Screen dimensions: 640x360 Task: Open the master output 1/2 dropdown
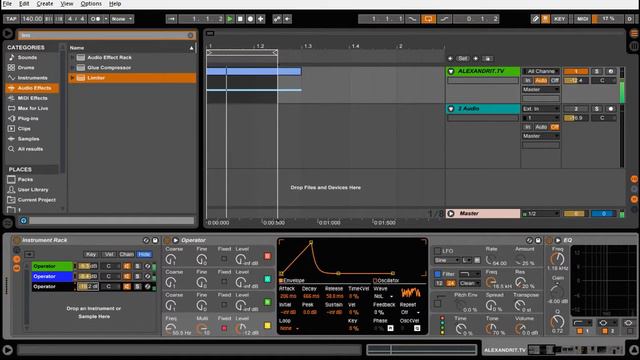pyautogui.click(x=541, y=213)
